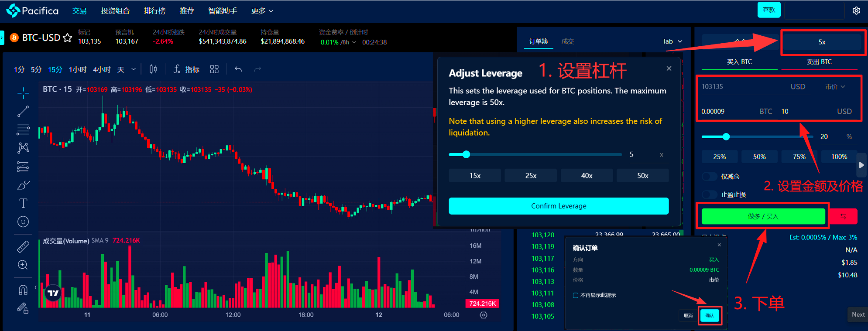
Task: Expand the 更多 menu in navigation
Action: click(262, 11)
